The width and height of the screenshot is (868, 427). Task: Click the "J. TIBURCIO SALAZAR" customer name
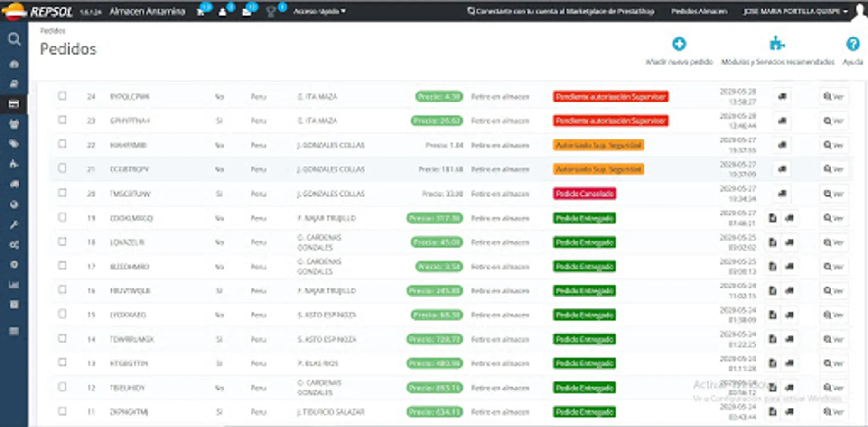coord(331,412)
